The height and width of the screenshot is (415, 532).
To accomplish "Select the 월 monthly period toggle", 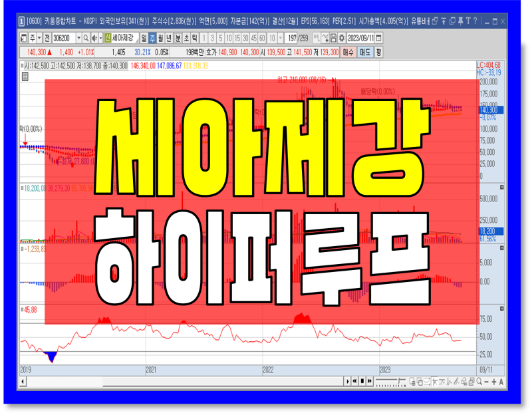I will [160, 38].
